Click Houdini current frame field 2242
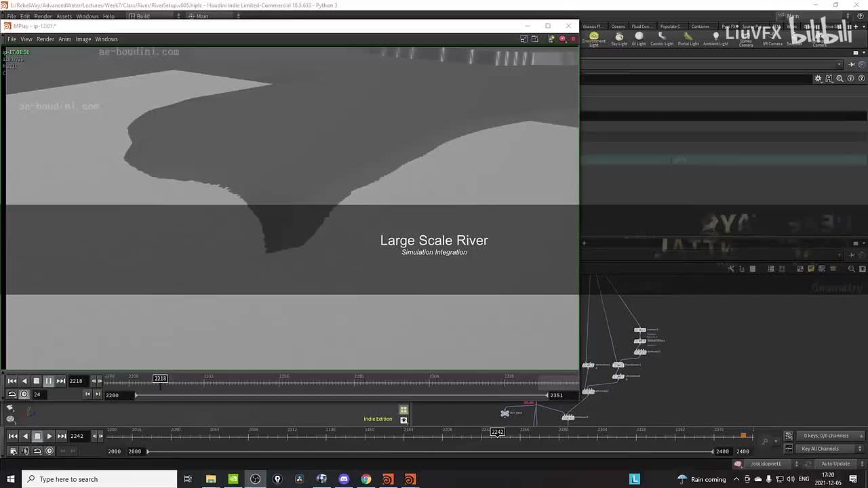Viewport: 868px width, 488px height. (79, 436)
